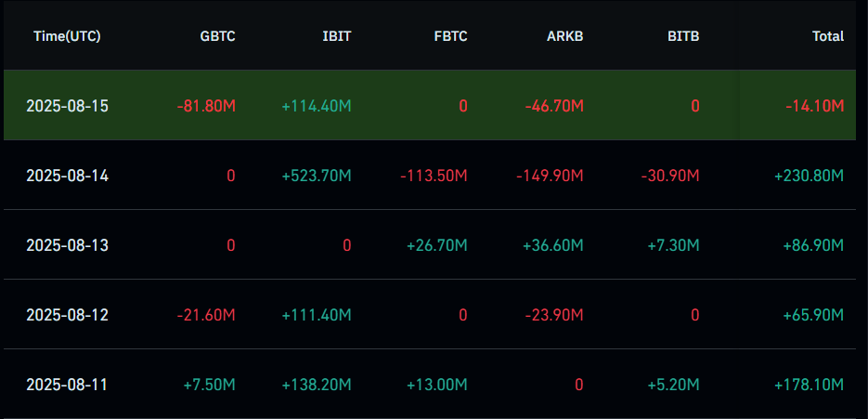Screen dimensions: 868x419
Task: Click the +5.20M BITB value
Action: pyautogui.click(x=674, y=385)
